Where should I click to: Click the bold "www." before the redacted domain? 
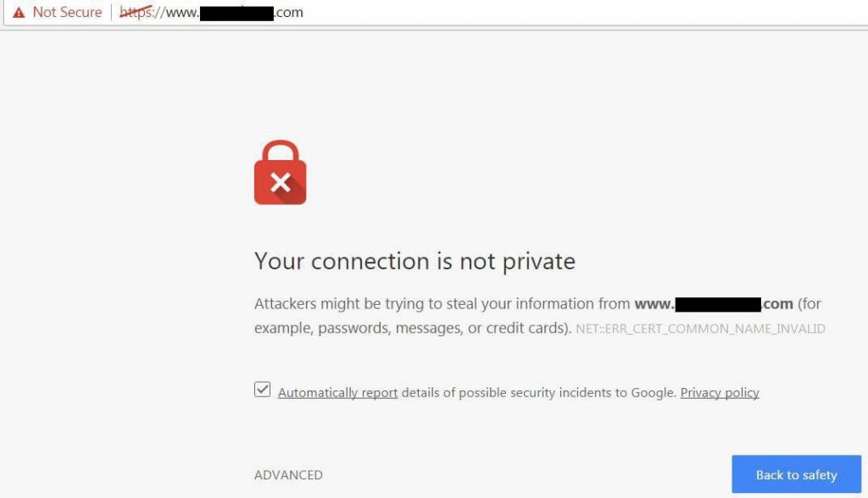654,304
